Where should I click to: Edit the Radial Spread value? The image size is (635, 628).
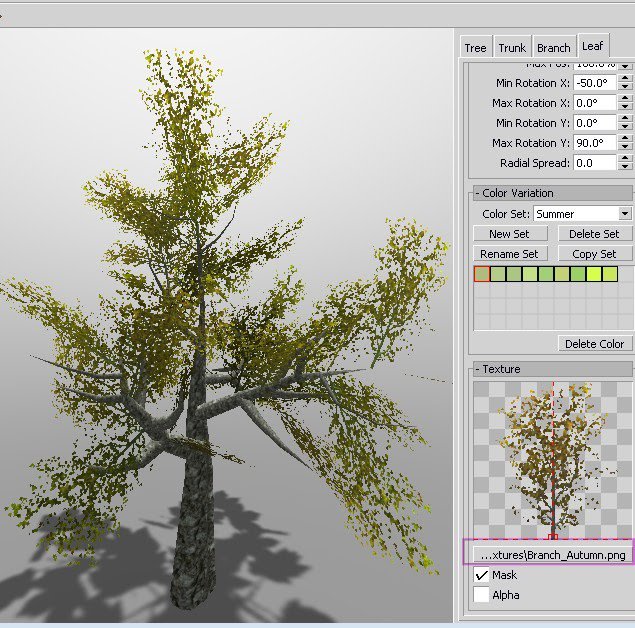point(595,163)
